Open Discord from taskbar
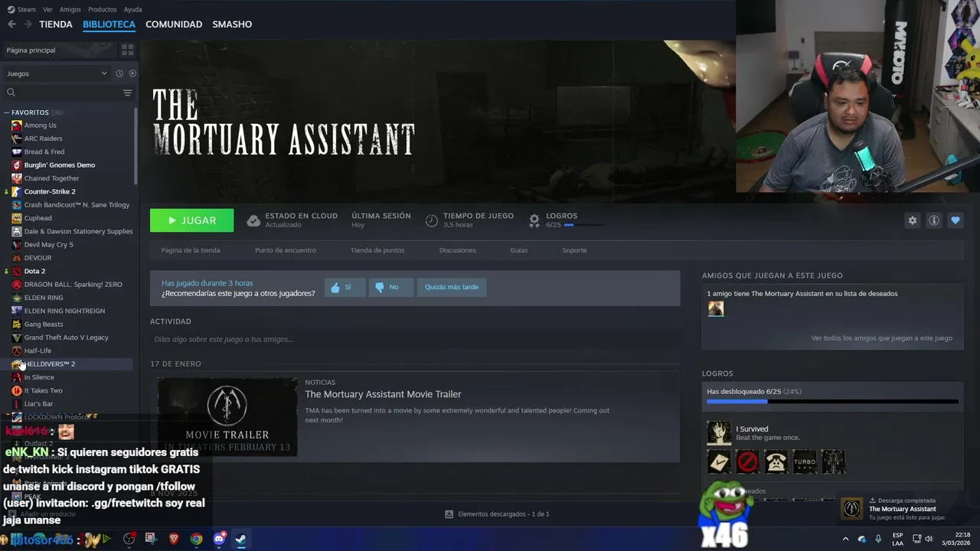The width and height of the screenshot is (980, 551). point(219,539)
